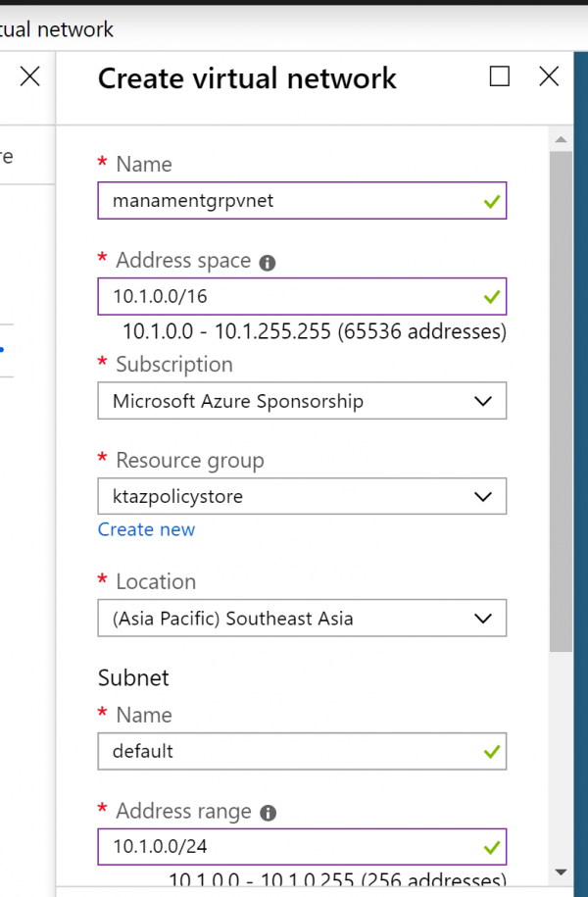This screenshot has height=897, width=588.
Task: Maximize the Create virtual network blade
Action: [x=500, y=76]
